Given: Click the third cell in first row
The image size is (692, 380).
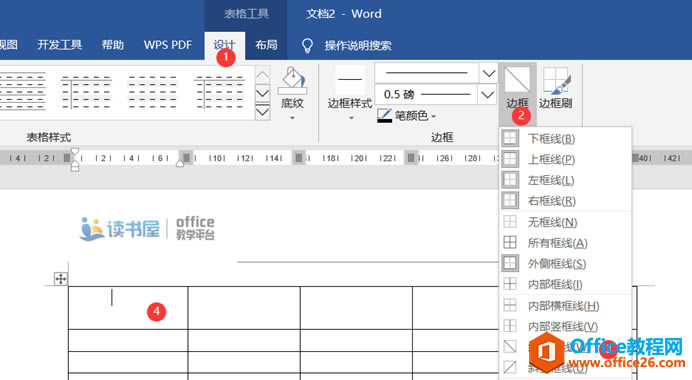Looking at the screenshot, I should (x=357, y=308).
